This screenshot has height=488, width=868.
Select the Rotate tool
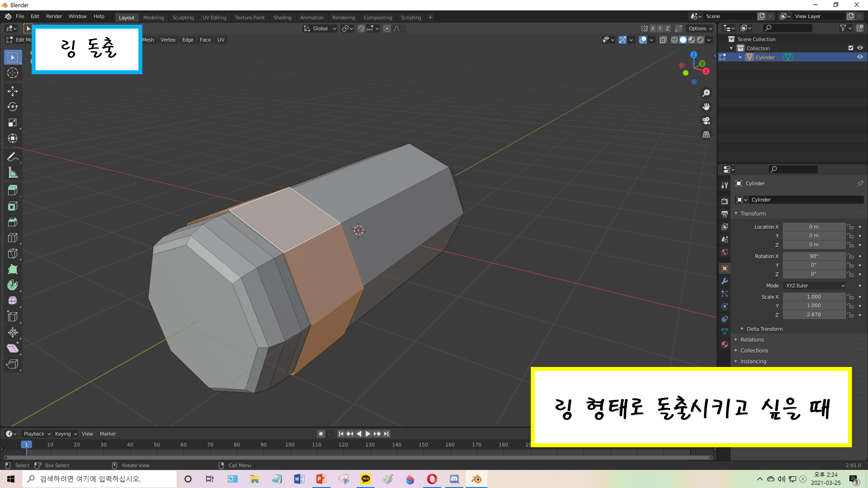[13, 107]
